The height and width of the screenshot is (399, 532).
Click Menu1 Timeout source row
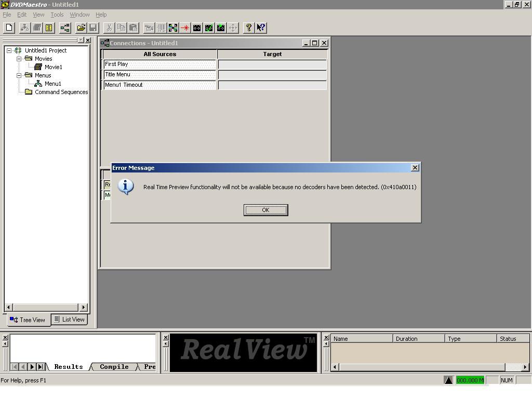tap(159, 85)
